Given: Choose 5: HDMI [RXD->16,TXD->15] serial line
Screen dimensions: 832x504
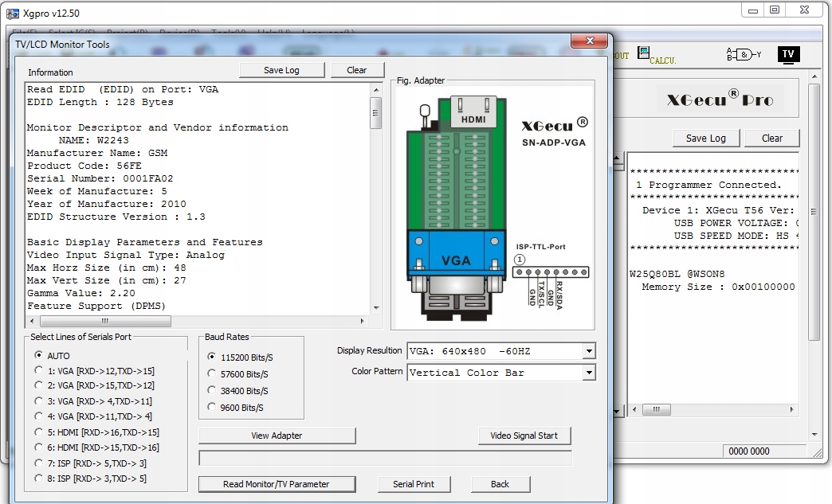Looking at the screenshot, I should point(39,432).
